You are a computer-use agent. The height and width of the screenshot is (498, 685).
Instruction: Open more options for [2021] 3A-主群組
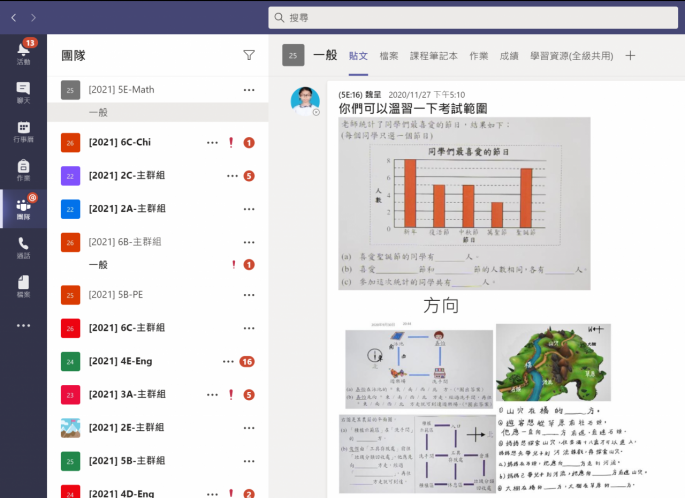pyautogui.click(x=212, y=395)
